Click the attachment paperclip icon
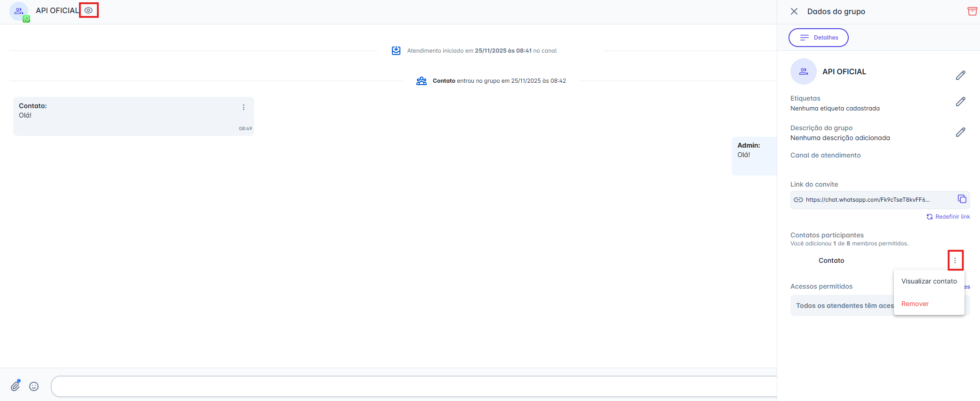 [x=16, y=386]
